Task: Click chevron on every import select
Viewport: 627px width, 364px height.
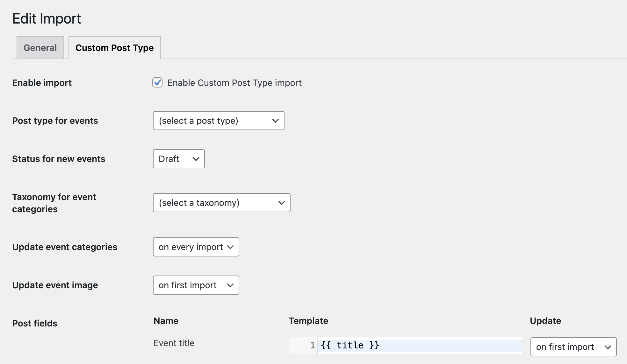Action: coord(230,247)
